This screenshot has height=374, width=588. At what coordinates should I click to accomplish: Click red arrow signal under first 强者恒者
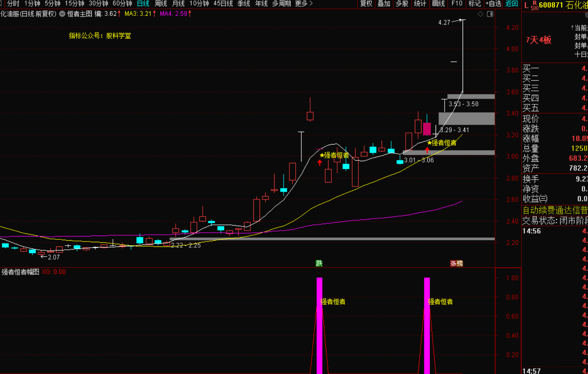(x=320, y=163)
